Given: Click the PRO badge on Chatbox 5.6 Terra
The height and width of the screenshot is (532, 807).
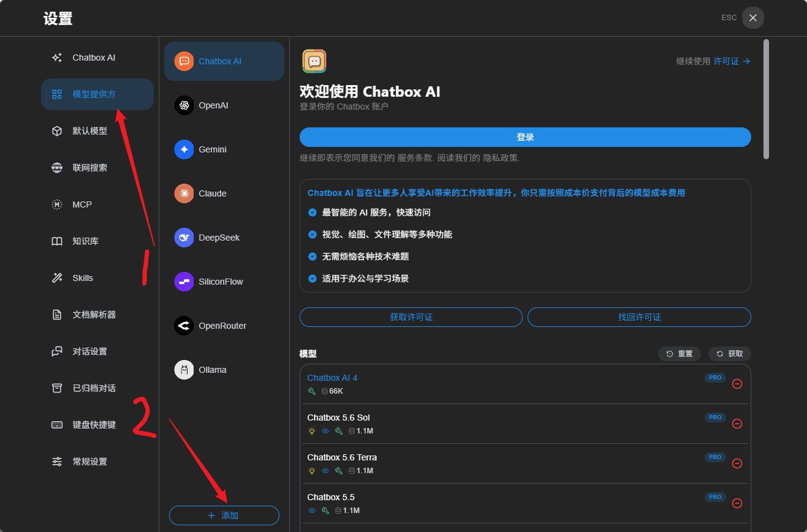Looking at the screenshot, I should click(x=715, y=457).
